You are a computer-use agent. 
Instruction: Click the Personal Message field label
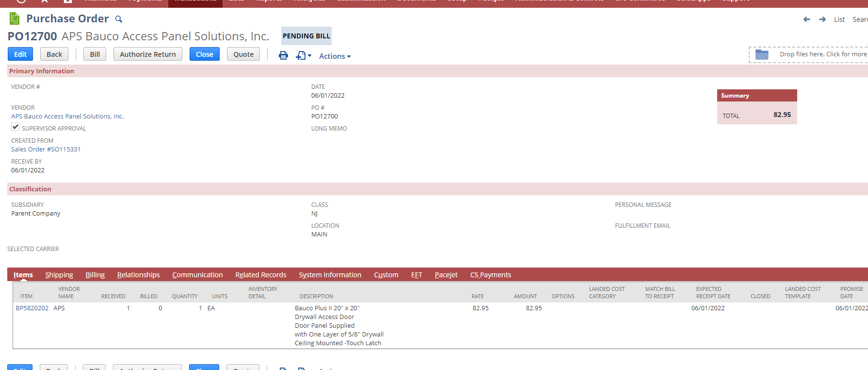click(x=643, y=205)
